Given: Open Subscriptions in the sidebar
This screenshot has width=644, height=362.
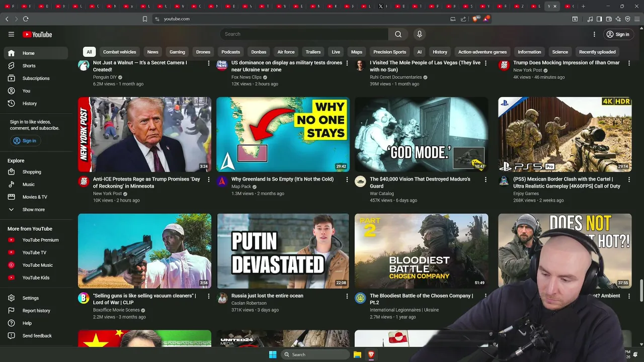Looking at the screenshot, I should (x=35, y=78).
